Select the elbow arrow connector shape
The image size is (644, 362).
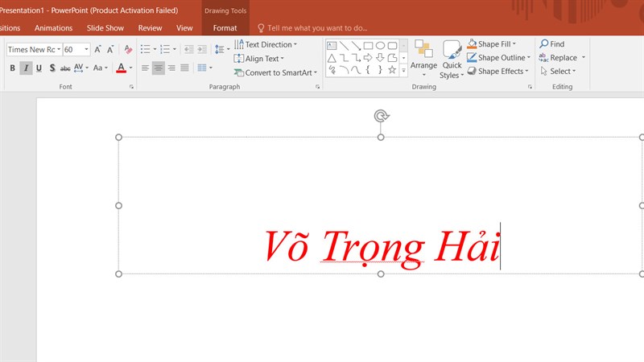click(356, 58)
